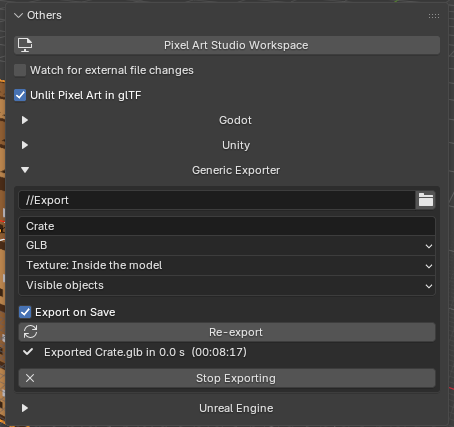Click the Re-export button

pyautogui.click(x=227, y=332)
